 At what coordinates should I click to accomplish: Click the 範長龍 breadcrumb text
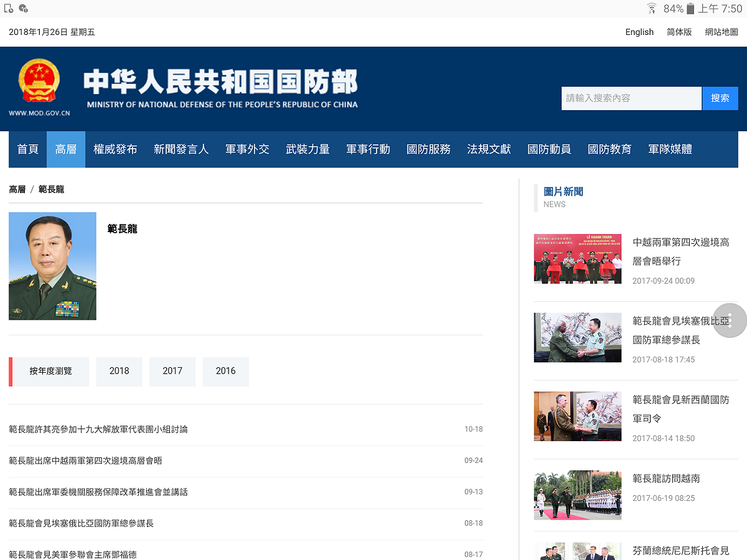51,189
